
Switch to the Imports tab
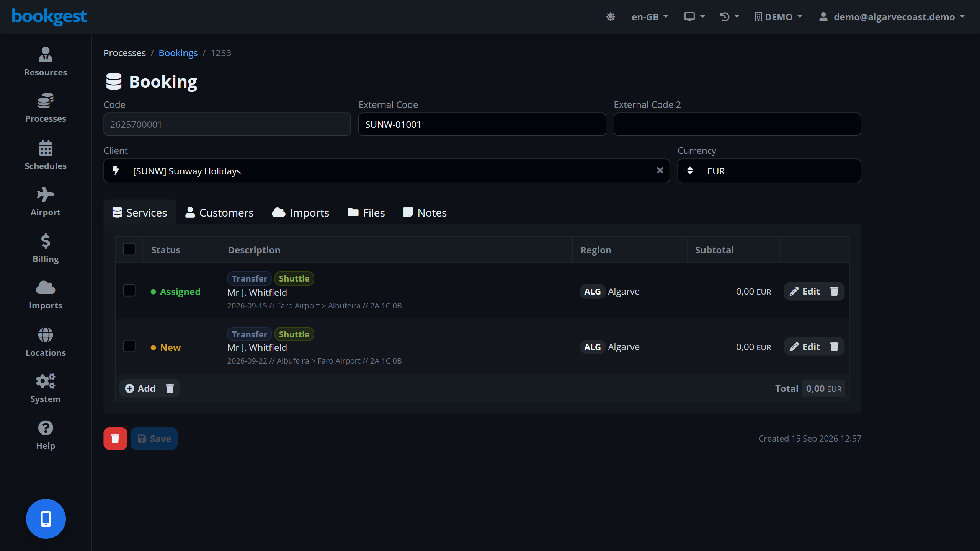(301, 213)
